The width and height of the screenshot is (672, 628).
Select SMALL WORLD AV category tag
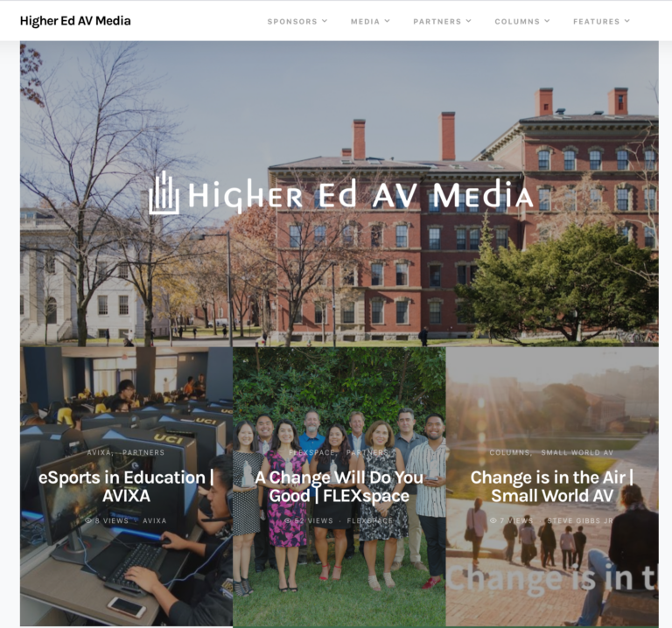[577, 453]
